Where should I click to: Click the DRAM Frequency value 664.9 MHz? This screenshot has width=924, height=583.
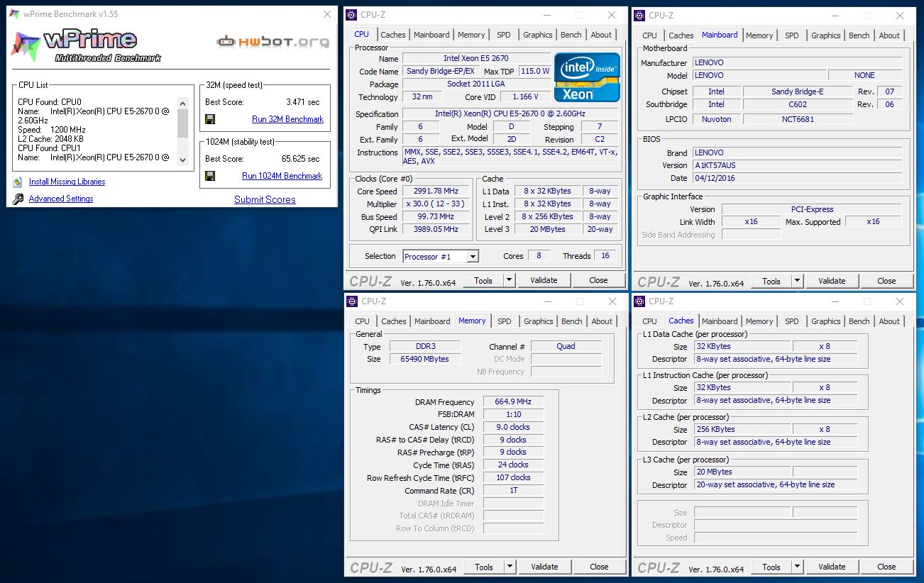pyautogui.click(x=513, y=401)
